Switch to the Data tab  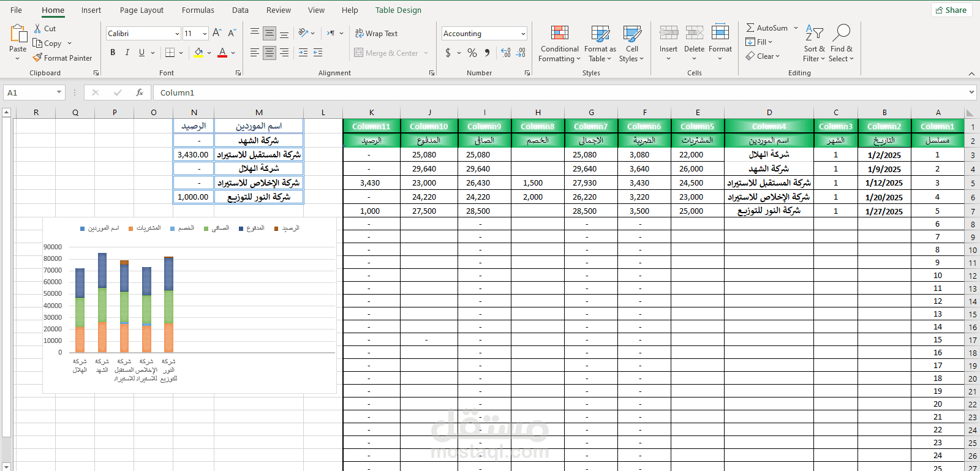(240, 10)
